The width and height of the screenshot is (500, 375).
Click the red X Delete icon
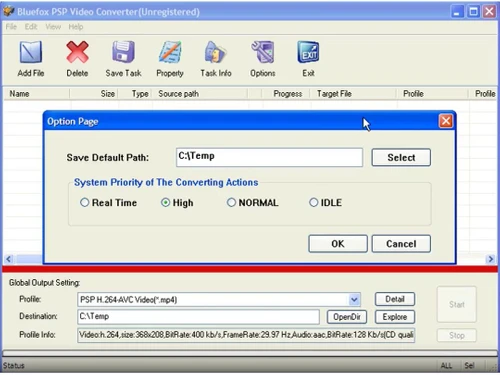click(x=77, y=52)
